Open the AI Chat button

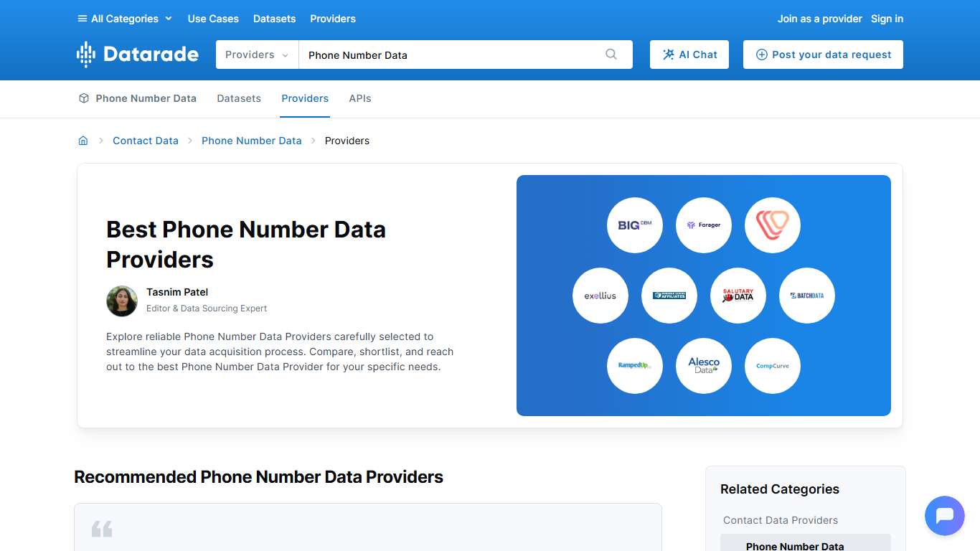(x=689, y=55)
